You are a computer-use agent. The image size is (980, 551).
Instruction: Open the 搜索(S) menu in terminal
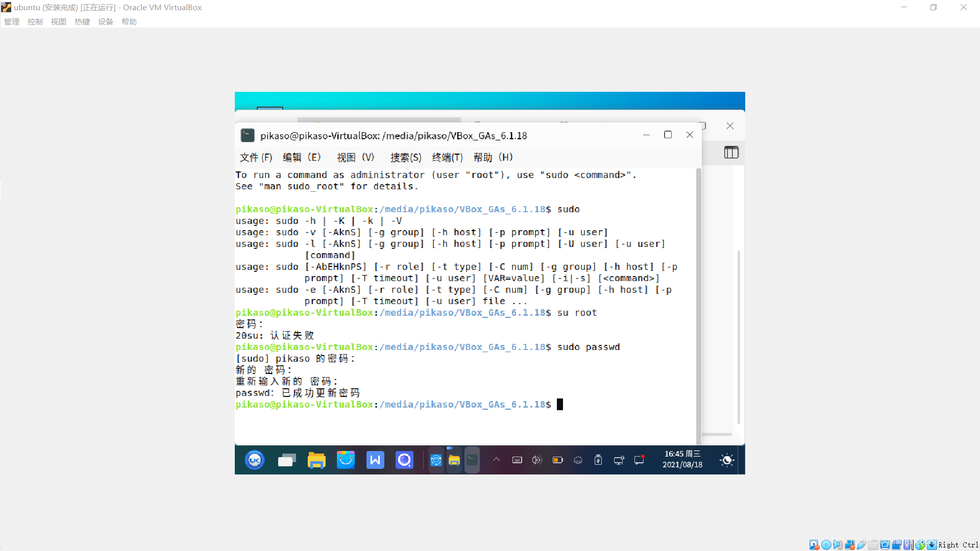coord(406,158)
